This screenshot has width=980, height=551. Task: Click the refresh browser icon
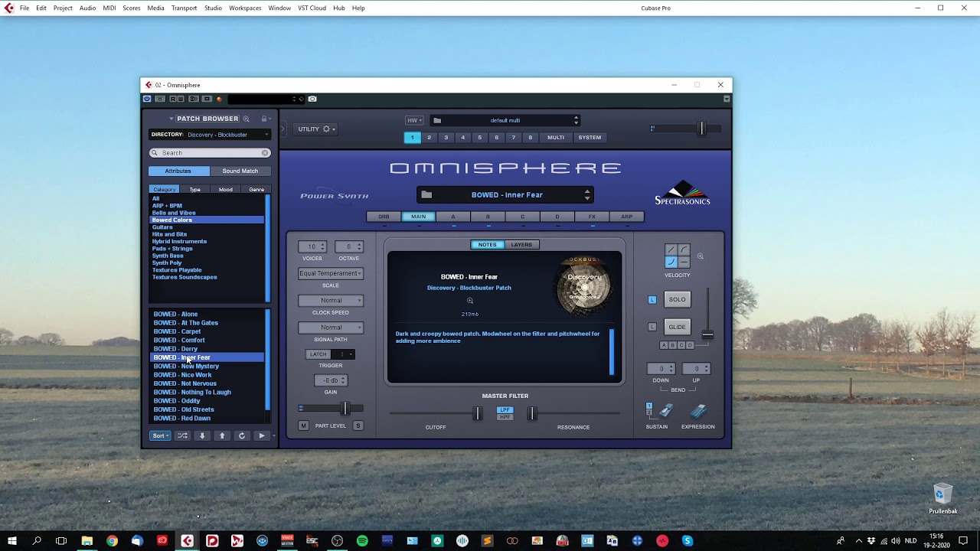coord(242,436)
